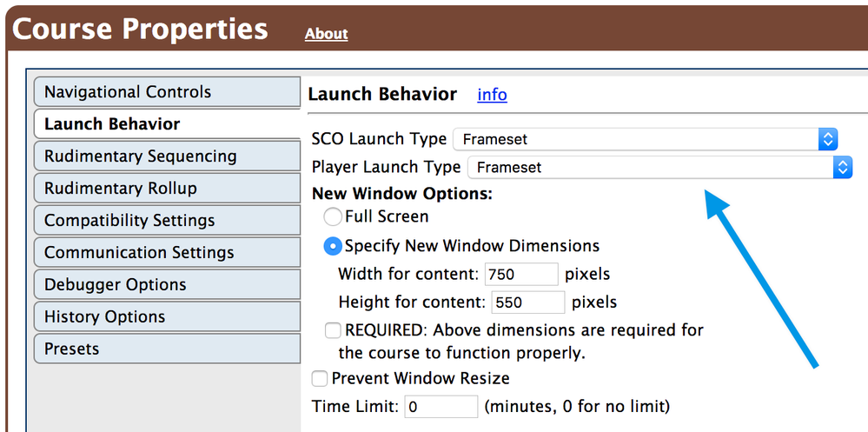Show the Debugger Options tab

pos(166,285)
